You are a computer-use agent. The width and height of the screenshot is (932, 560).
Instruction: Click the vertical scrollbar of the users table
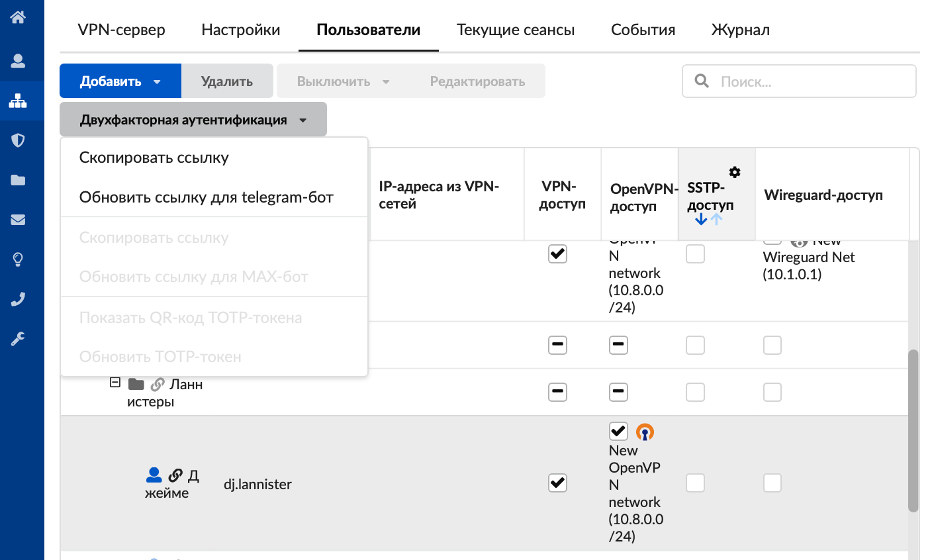(913, 430)
